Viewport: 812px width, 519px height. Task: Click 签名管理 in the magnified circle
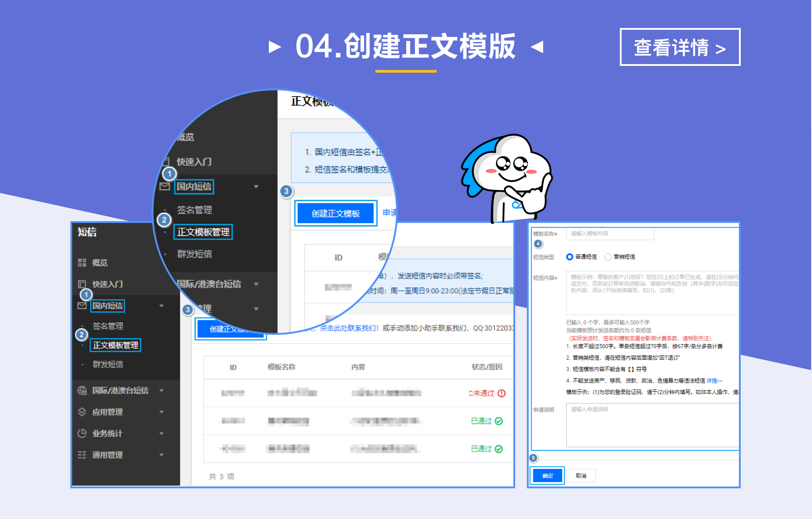coord(194,210)
